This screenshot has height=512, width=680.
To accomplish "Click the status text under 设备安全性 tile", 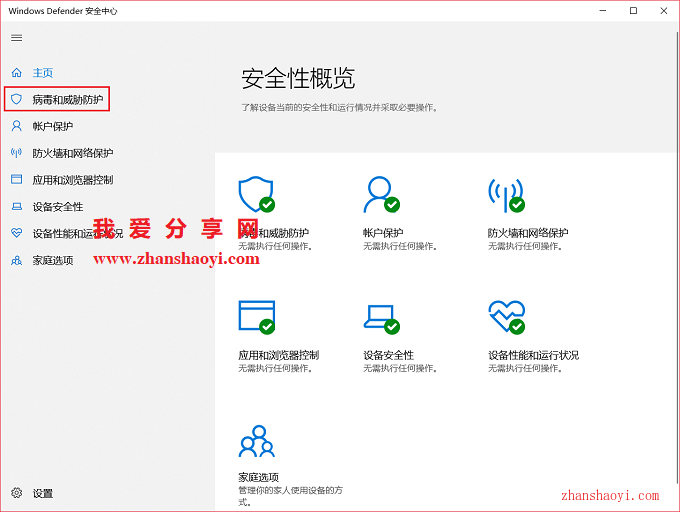I will [x=400, y=369].
